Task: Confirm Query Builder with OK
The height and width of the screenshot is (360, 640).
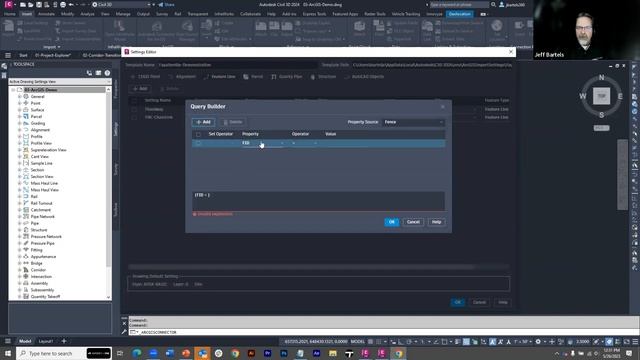Action: click(x=391, y=222)
